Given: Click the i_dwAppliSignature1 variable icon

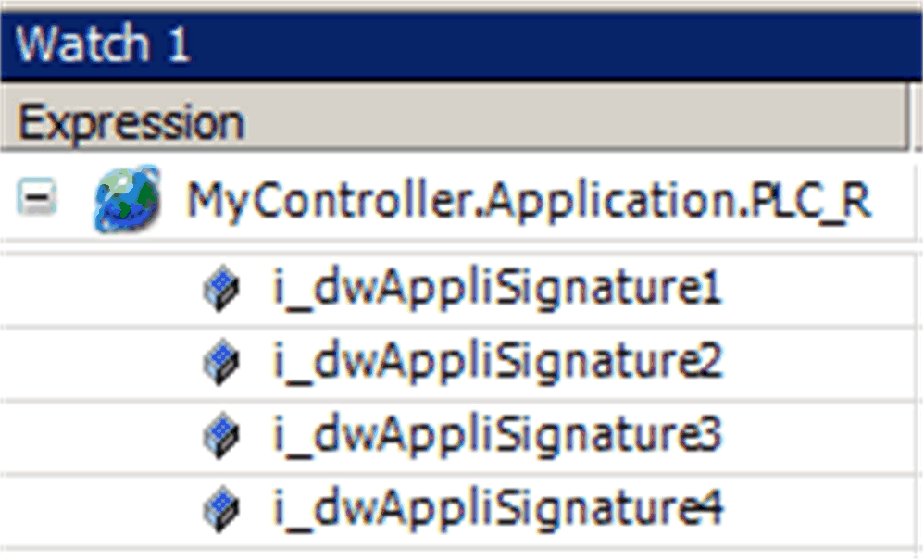Looking at the screenshot, I should tap(221, 288).
